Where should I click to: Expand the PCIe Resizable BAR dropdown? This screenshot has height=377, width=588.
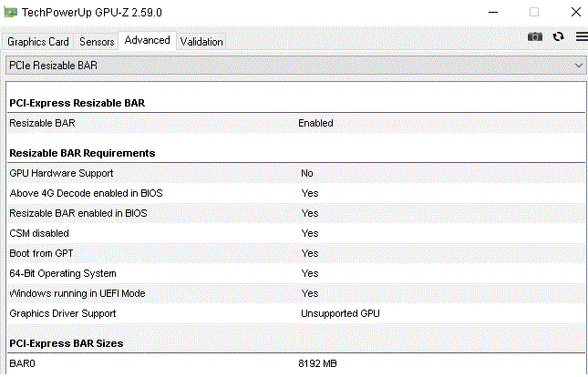coord(294,66)
